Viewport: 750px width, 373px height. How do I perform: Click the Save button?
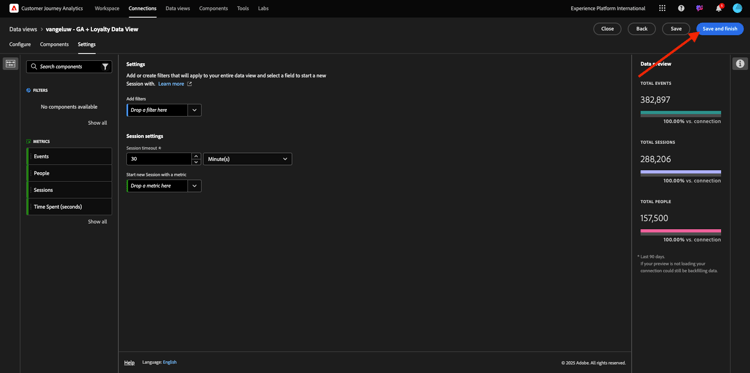click(x=676, y=29)
